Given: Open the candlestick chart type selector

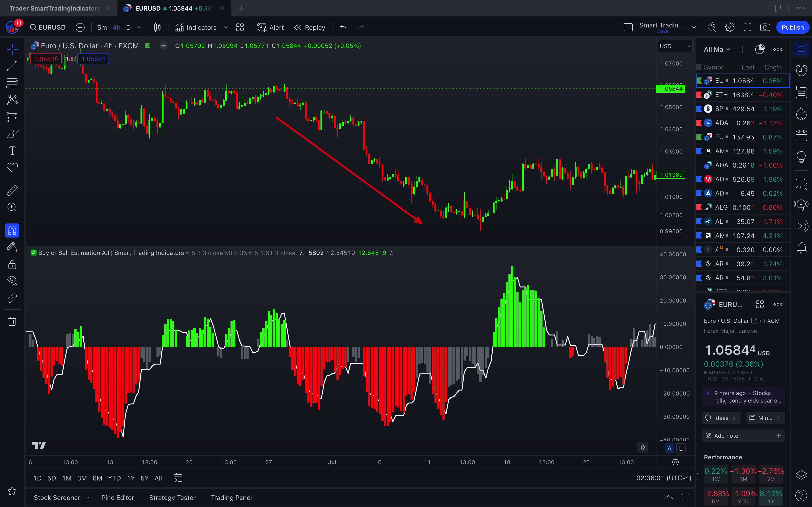Looking at the screenshot, I should (x=157, y=27).
